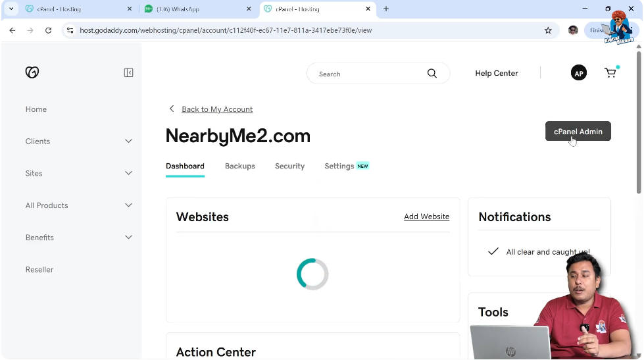The width and height of the screenshot is (644, 360).
Task: Bookmark this page with the star icon
Action: coord(548,30)
